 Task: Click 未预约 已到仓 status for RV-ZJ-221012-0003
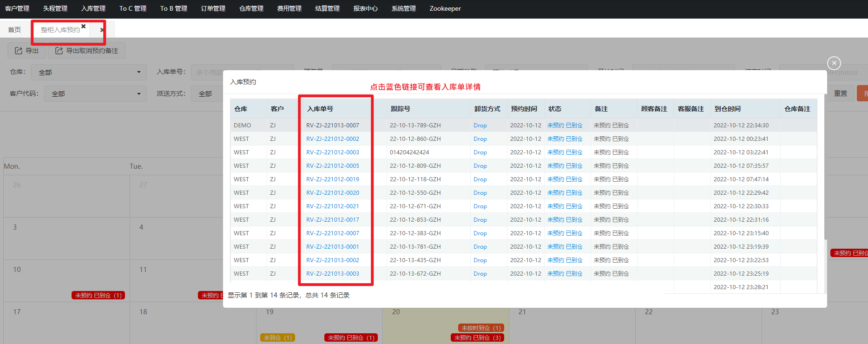click(x=565, y=152)
